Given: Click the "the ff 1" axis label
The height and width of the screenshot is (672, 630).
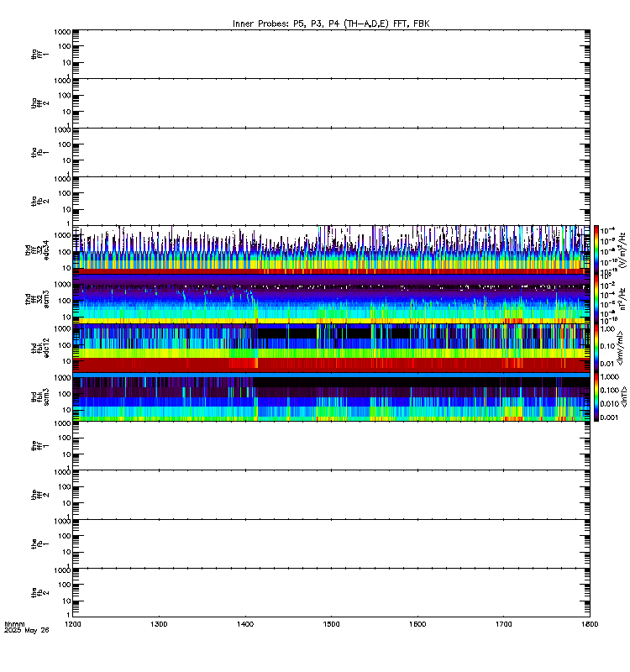Looking at the screenshot, I should pyautogui.click(x=39, y=446).
